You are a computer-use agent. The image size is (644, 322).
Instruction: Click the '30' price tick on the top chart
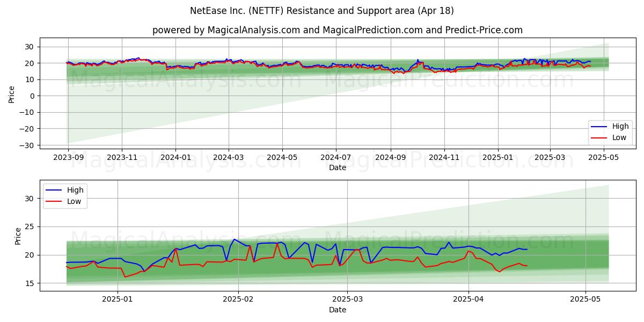click(x=31, y=47)
